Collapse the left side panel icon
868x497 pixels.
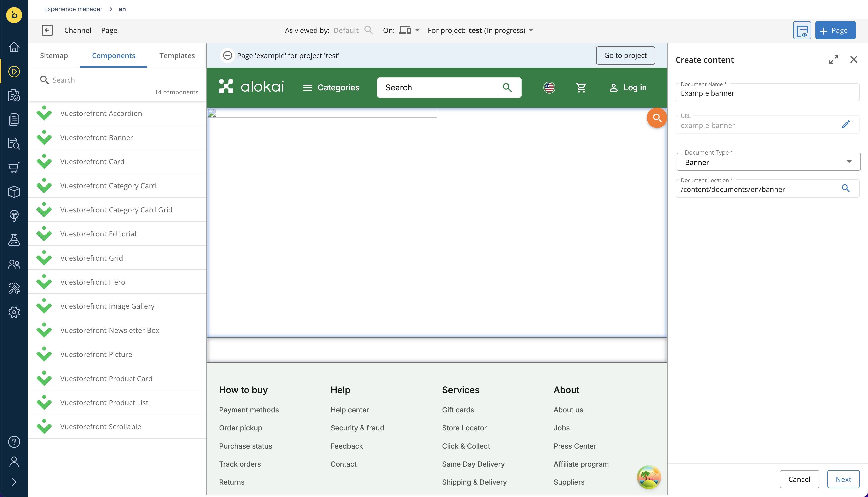pos(47,30)
